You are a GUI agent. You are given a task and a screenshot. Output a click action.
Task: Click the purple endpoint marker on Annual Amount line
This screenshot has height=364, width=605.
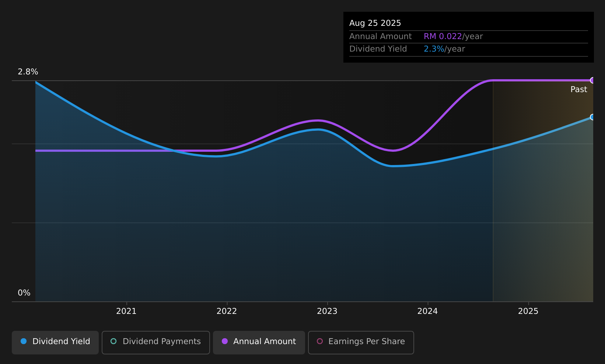click(592, 80)
